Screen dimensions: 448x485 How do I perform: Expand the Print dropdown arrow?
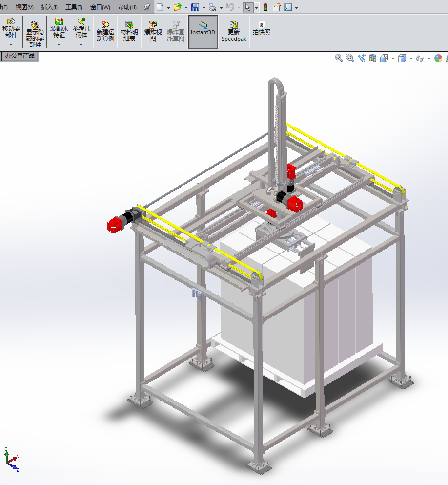coord(221,8)
